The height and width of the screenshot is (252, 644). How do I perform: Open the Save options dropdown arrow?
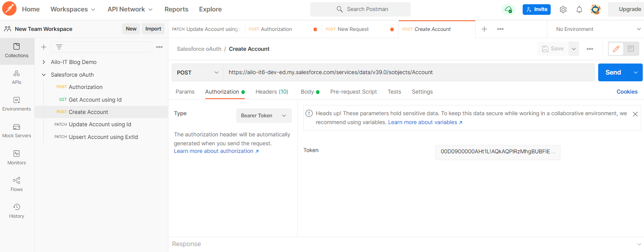(574, 49)
